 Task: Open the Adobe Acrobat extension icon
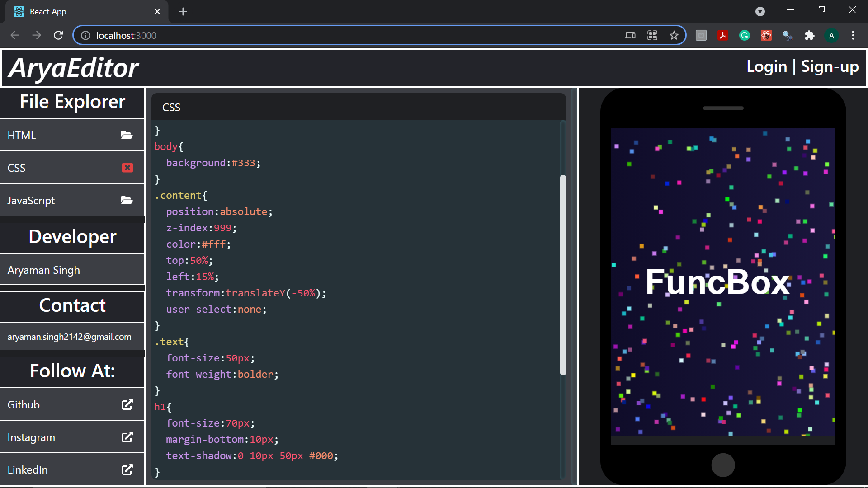(x=723, y=35)
